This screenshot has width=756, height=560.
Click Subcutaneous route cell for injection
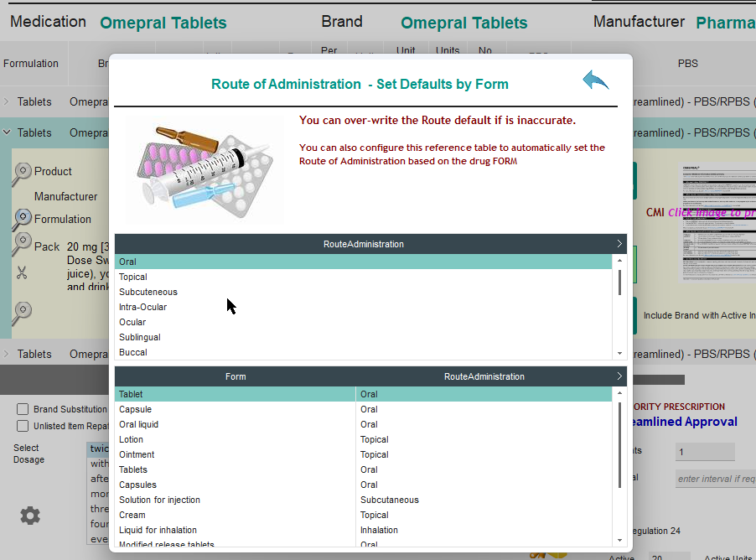484,500
